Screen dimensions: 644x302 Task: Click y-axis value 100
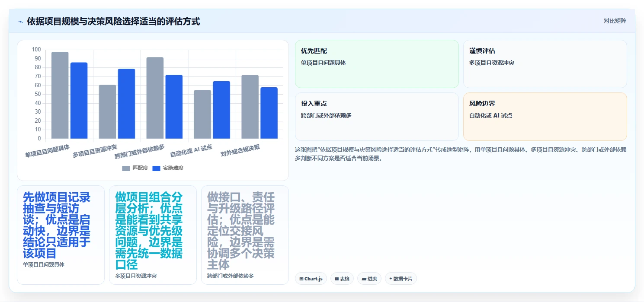pos(36,50)
